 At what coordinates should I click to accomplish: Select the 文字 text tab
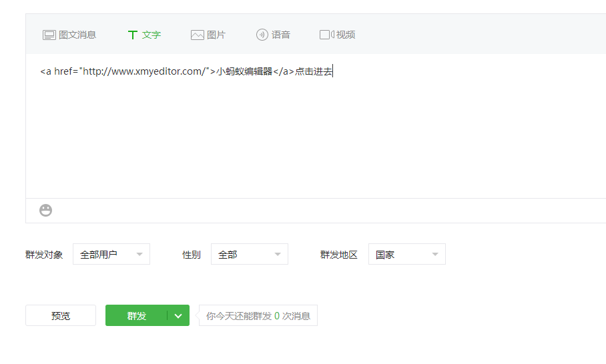(144, 35)
